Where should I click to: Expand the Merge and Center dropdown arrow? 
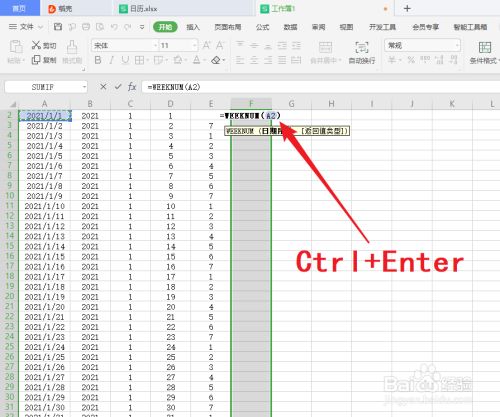pyautogui.click(x=340, y=61)
